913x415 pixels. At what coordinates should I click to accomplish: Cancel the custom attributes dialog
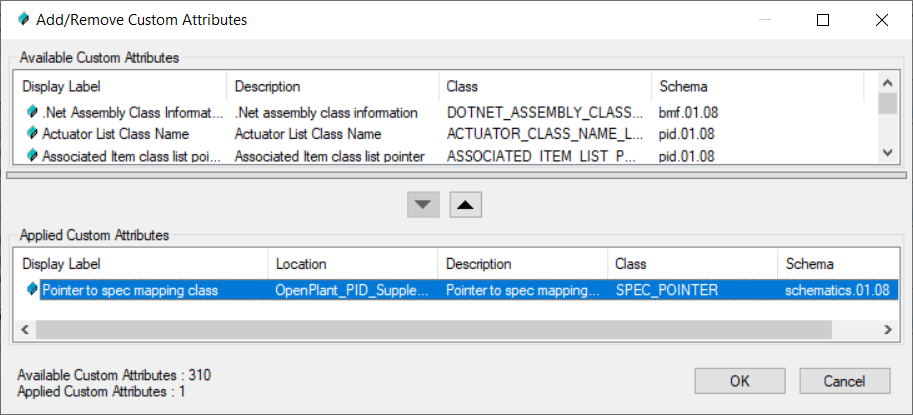pyautogui.click(x=844, y=381)
